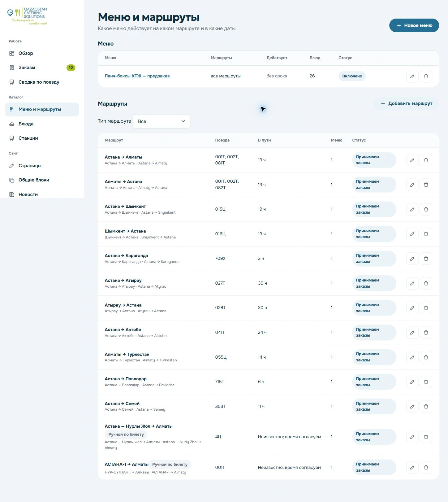Click the Включено status badge

click(352, 76)
